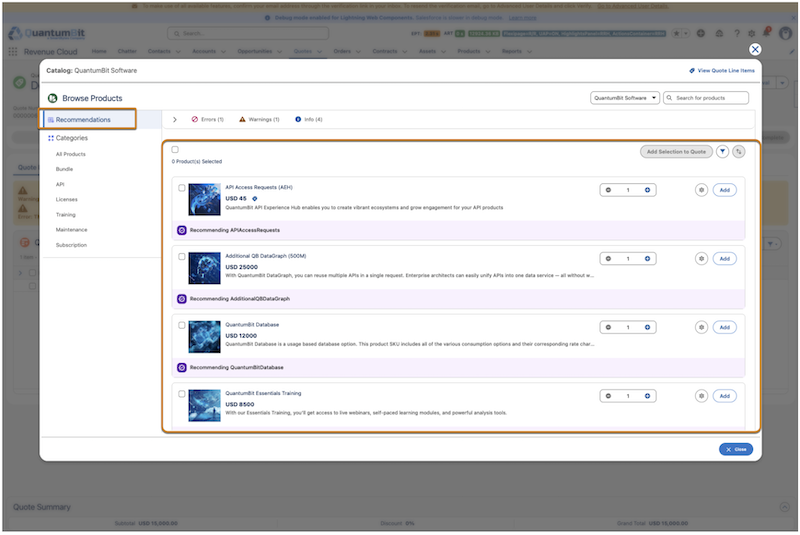Check the QuantumBit Essentials Training checkbox

pos(182,394)
